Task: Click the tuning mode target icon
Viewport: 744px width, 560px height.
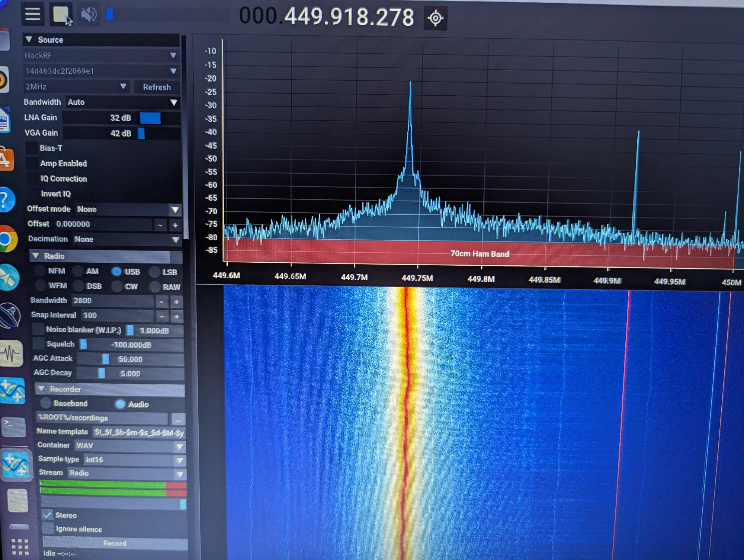Action: click(x=435, y=18)
